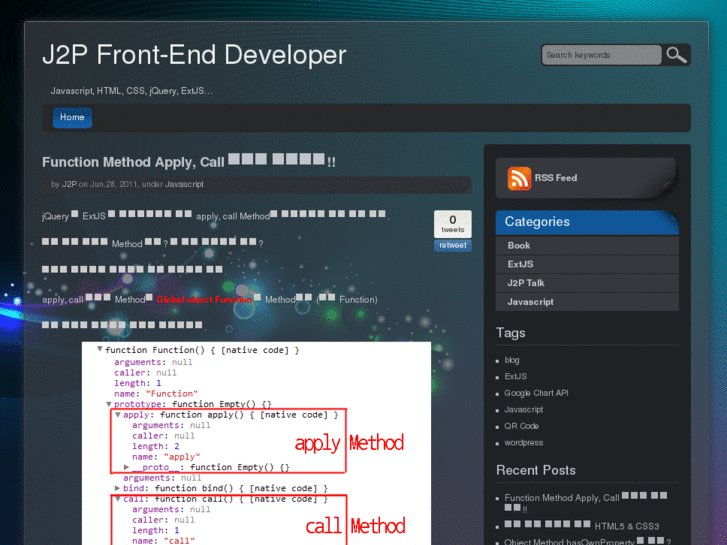Click the 0 tweets counter box
Viewport: 727px width, 545px height.
coord(452,223)
